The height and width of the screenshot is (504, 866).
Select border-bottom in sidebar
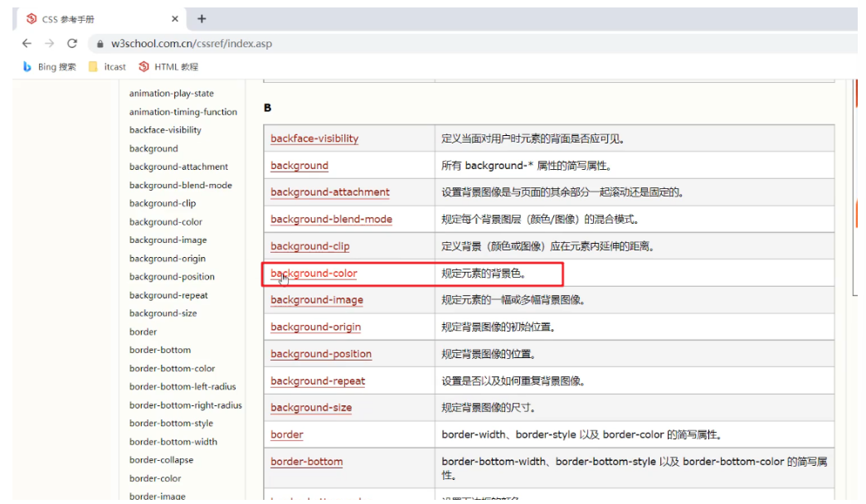click(x=160, y=350)
